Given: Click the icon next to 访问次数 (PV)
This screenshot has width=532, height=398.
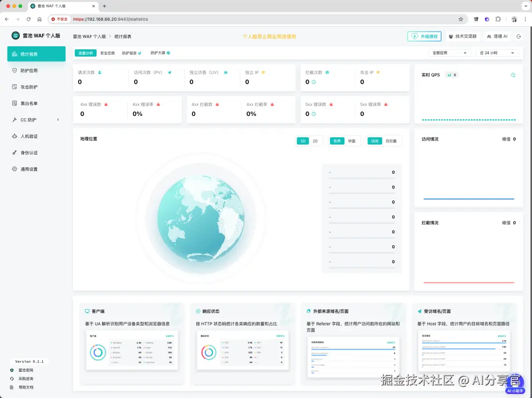Looking at the screenshot, I should pyautogui.click(x=169, y=72).
